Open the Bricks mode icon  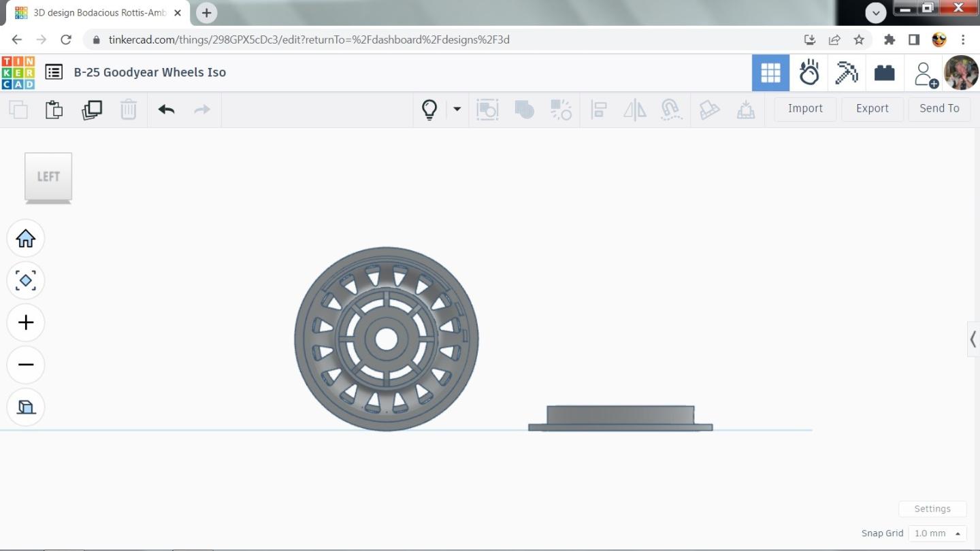884,73
